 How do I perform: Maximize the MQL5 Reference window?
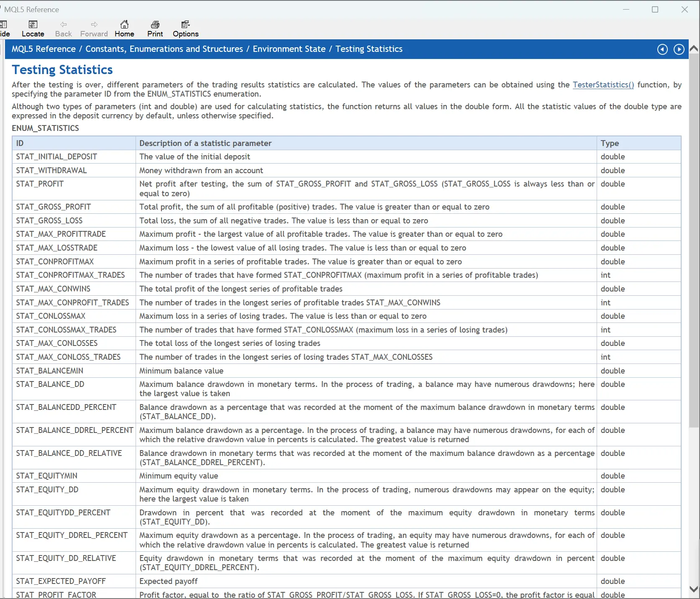coord(655,10)
